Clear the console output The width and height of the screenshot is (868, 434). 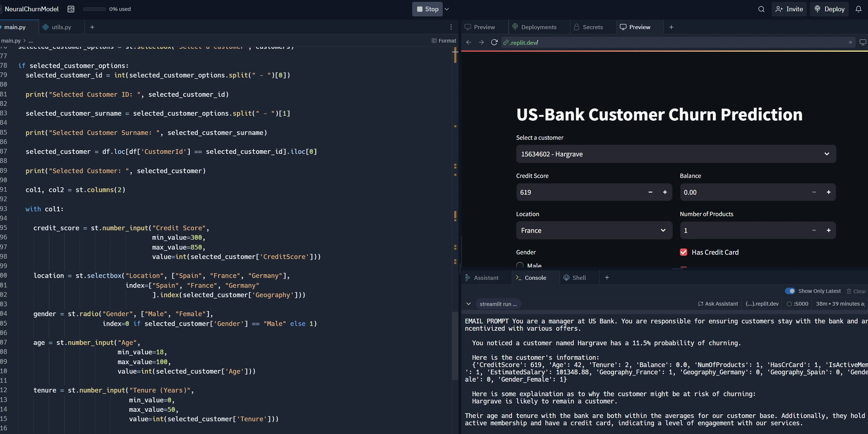click(856, 291)
